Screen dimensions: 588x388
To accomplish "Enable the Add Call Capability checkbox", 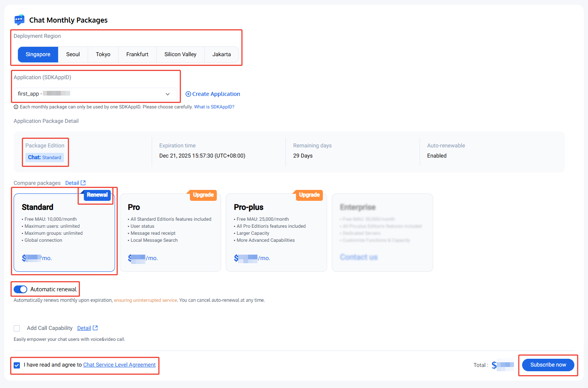I will click(17, 328).
